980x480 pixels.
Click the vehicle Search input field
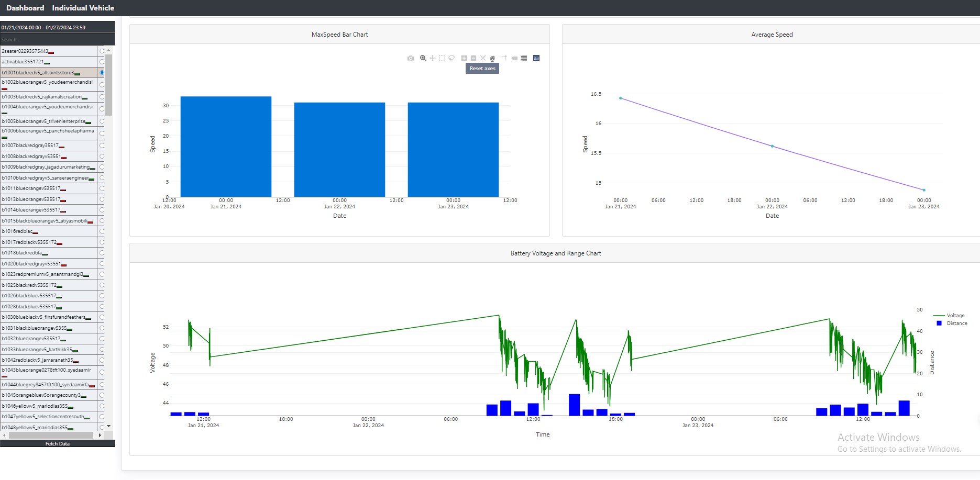pos(58,39)
